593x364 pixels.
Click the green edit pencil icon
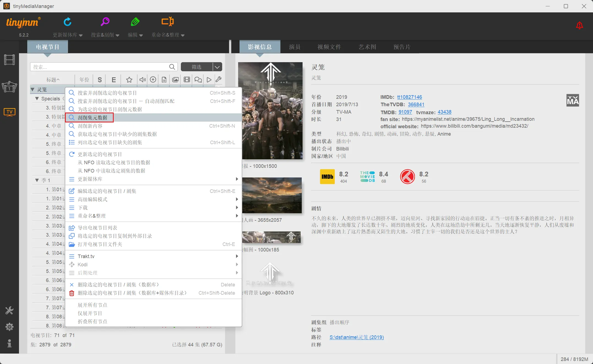pyautogui.click(x=135, y=22)
